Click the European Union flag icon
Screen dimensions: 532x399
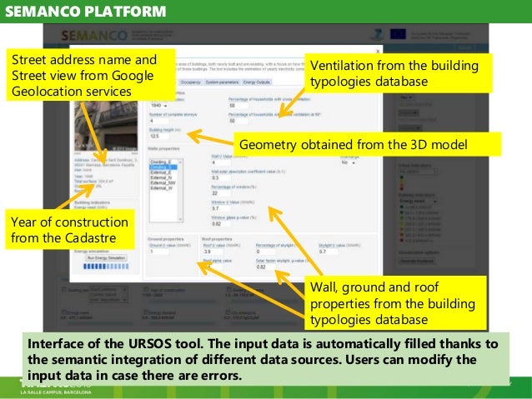pos(398,34)
